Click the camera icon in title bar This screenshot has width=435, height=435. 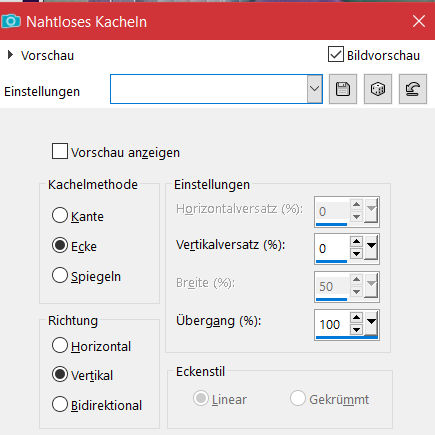pyautogui.click(x=11, y=22)
